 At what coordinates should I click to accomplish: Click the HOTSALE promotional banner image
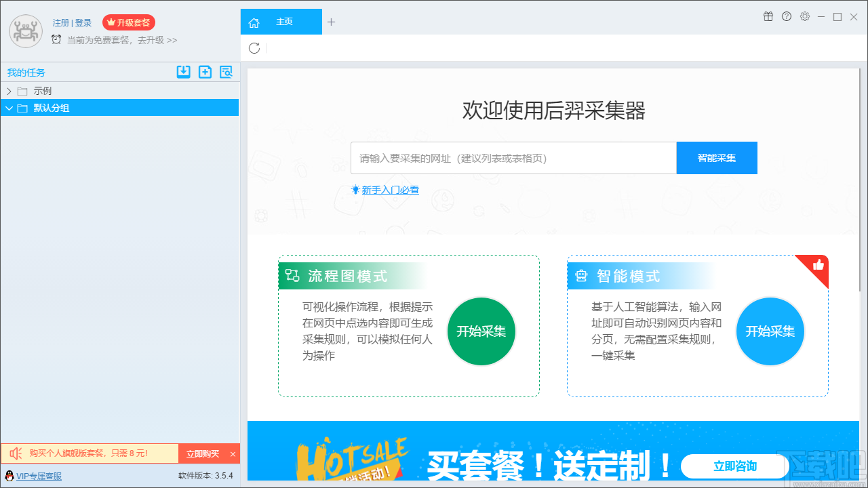coord(553,451)
